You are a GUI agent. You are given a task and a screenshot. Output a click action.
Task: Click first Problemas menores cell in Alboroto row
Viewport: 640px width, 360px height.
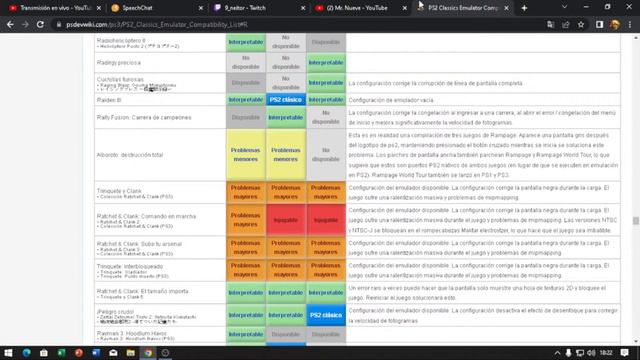pyautogui.click(x=246, y=155)
